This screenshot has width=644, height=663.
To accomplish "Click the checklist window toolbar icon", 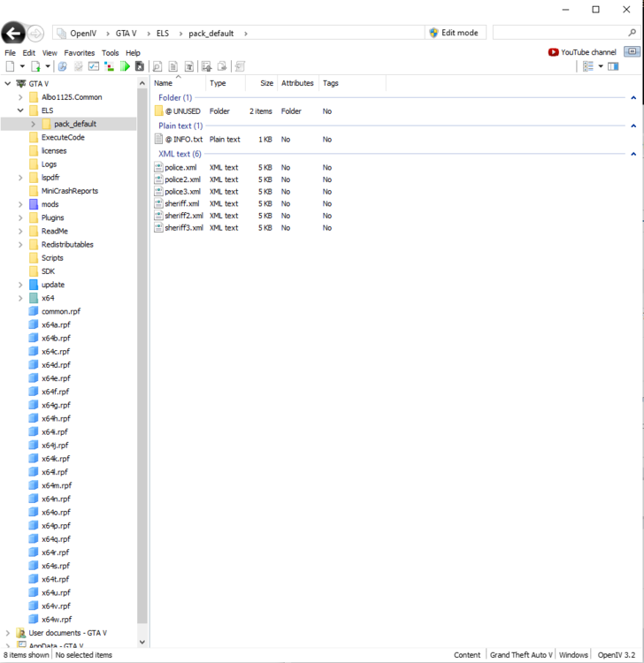I will click(94, 66).
